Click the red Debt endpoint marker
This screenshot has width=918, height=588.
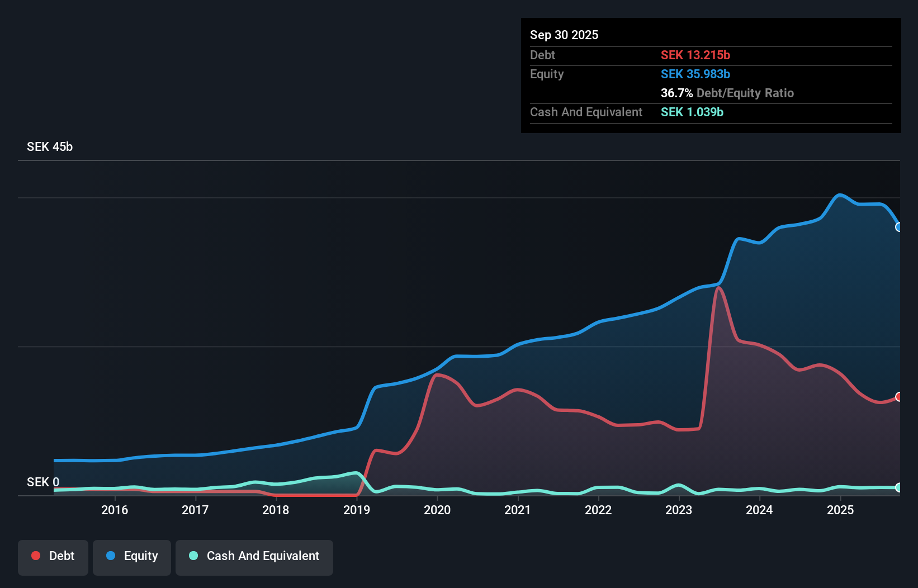(x=898, y=397)
